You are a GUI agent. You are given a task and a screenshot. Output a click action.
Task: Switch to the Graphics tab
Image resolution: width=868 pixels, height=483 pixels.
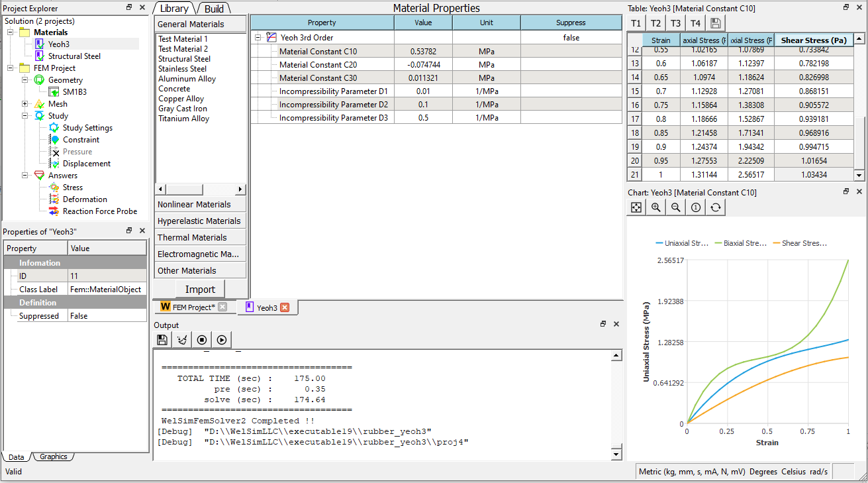[53, 456]
